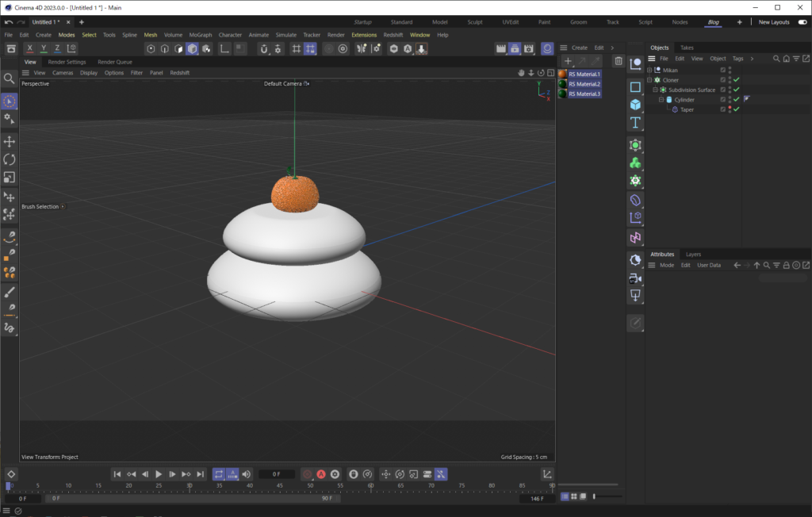Select the RS Material.1 orange swatch

(x=561, y=75)
